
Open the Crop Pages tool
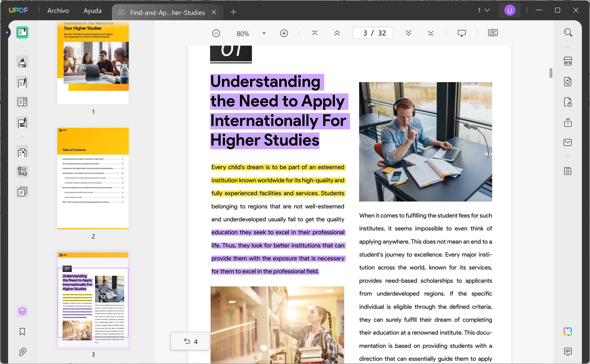point(22,172)
